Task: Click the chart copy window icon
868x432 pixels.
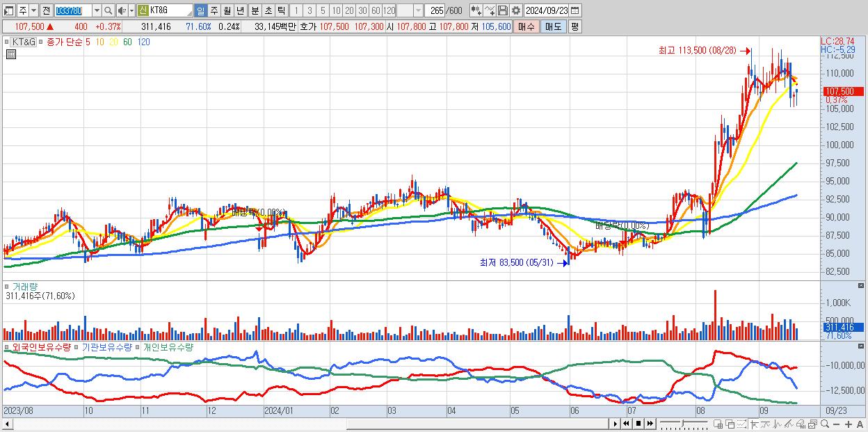Action: pos(812,424)
